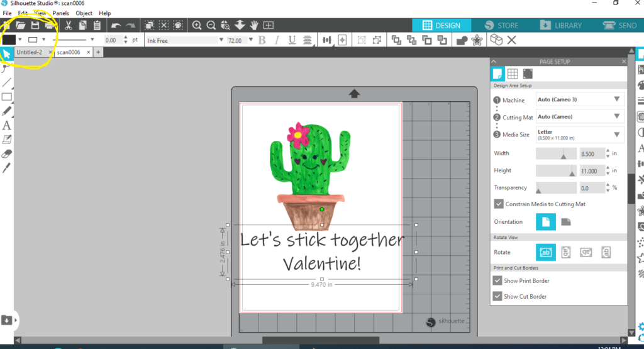Open the Panels menu
This screenshot has width=644, height=349.
[x=61, y=13]
